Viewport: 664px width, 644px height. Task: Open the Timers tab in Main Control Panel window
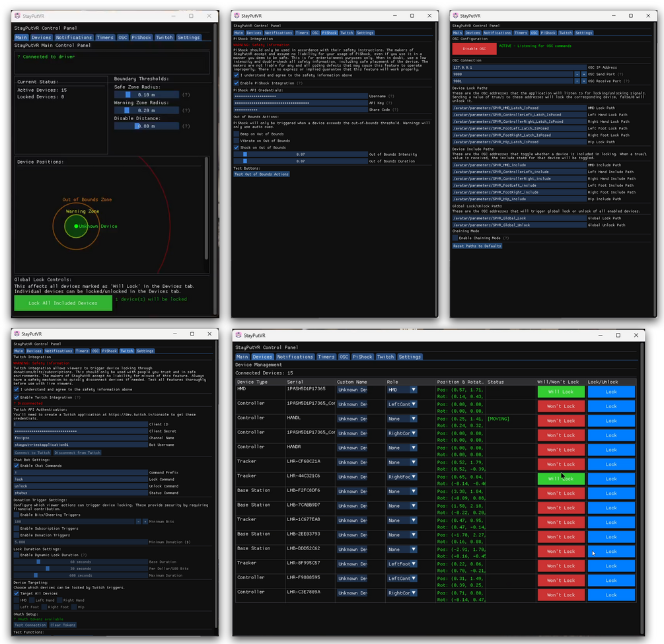(105, 37)
